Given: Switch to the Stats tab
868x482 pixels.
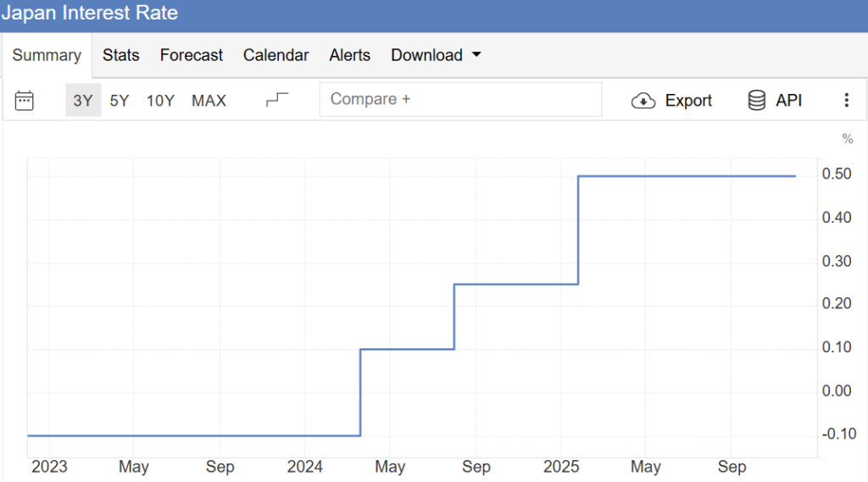Looking at the screenshot, I should 121,55.
